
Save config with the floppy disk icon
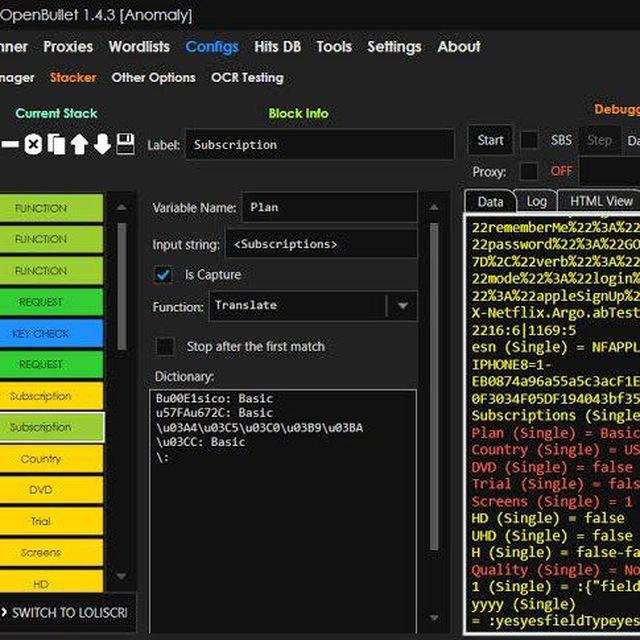tap(125, 144)
